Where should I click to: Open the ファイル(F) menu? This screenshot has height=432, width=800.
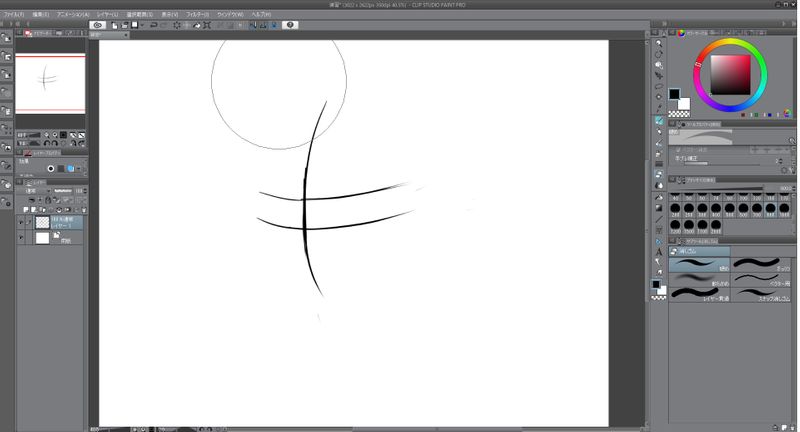(14, 14)
